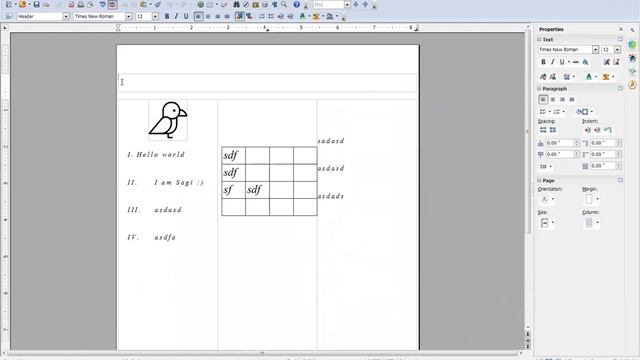Toggle Bold in the formatting toolbar
This screenshot has width=640, height=360.
tap(167, 16)
